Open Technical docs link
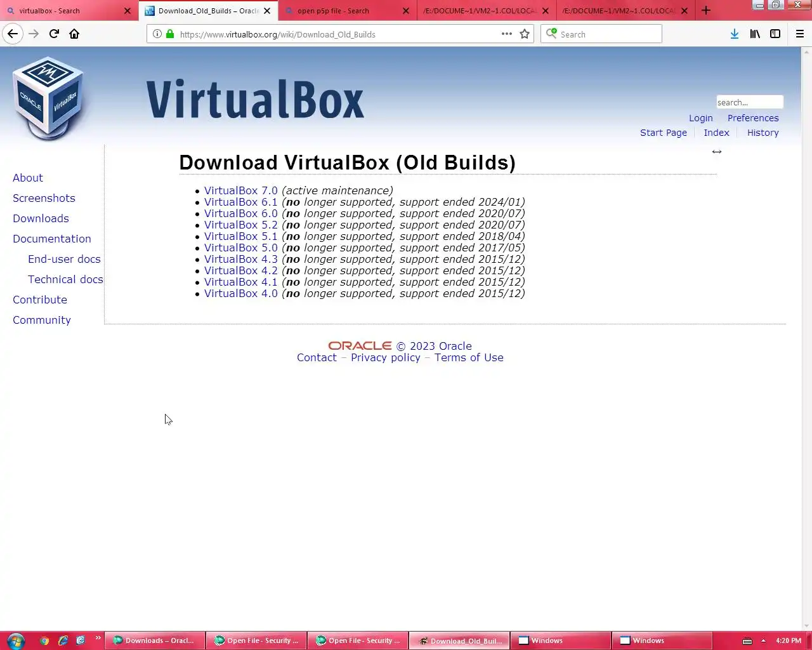Screen dimensions: 812x650 (65, 279)
